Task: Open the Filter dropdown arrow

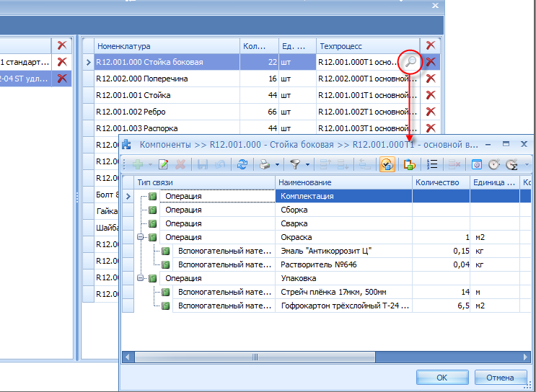Action: (307, 164)
